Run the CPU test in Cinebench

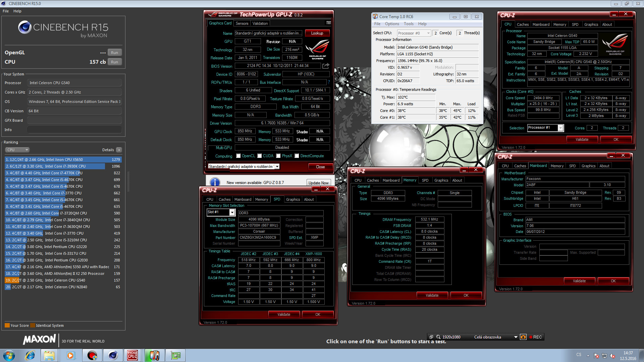coord(114,62)
